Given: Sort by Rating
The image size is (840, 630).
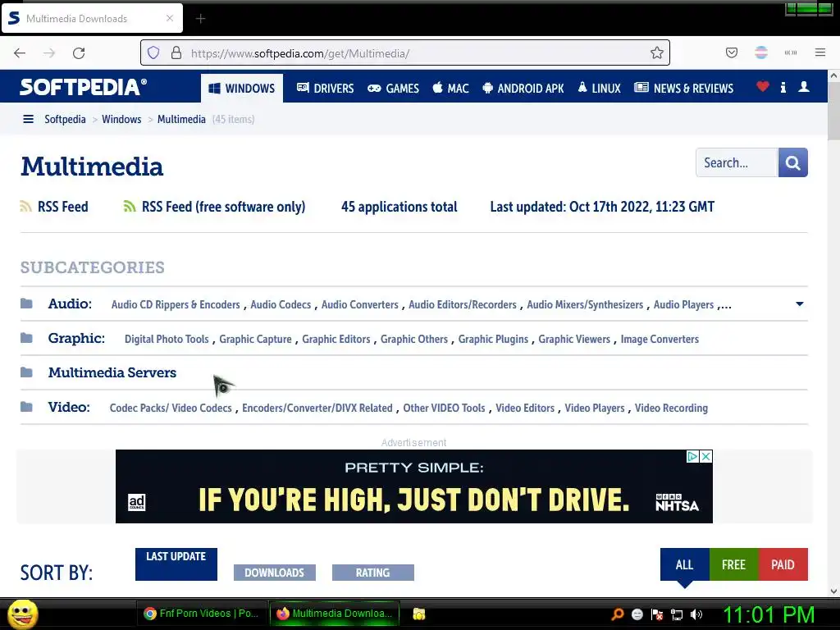Looking at the screenshot, I should tap(373, 572).
